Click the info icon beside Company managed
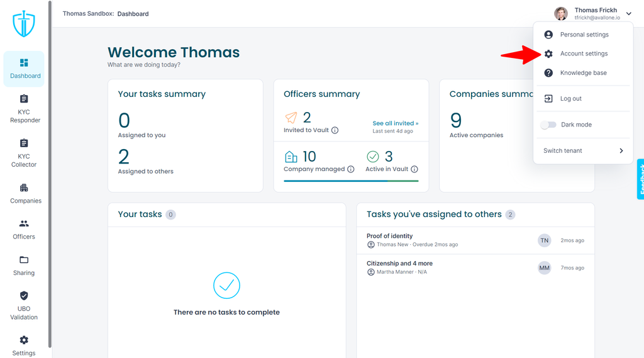This screenshot has height=358, width=644. pos(351,169)
